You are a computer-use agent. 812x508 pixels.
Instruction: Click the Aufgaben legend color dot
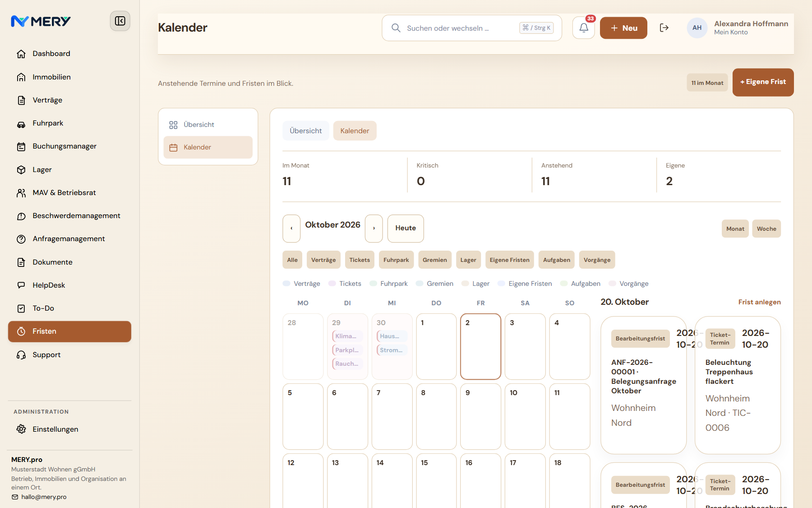(564, 284)
